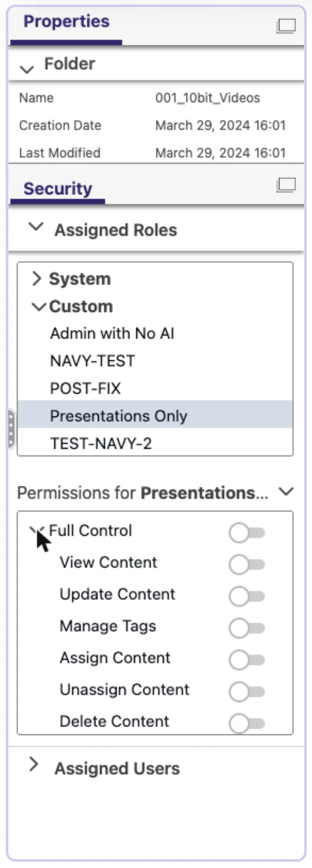Turn on the View Content permission
Image resolution: width=312 pixels, height=868 pixels.
247,565
